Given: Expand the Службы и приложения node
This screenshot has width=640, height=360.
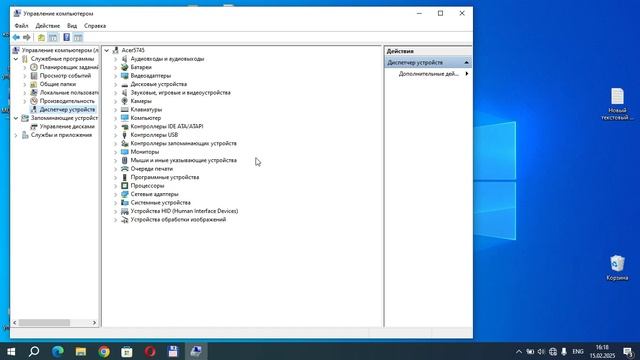Looking at the screenshot, I should (16, 135).
